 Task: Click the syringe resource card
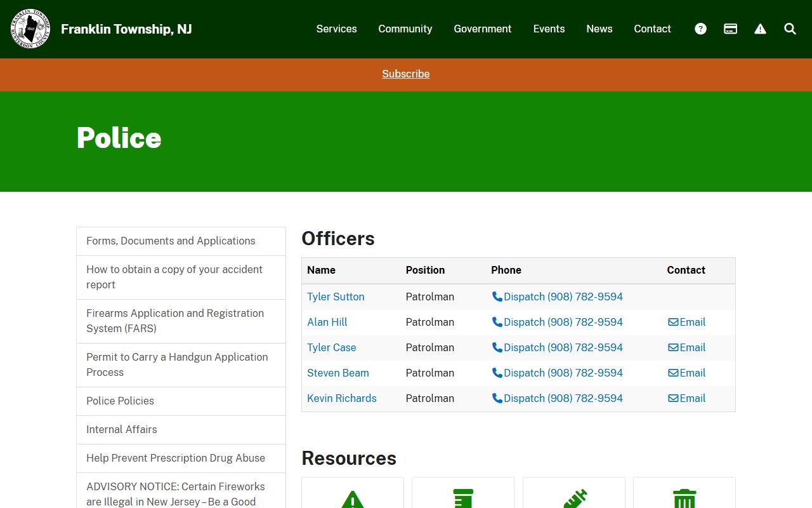click(x=574, y=493)
